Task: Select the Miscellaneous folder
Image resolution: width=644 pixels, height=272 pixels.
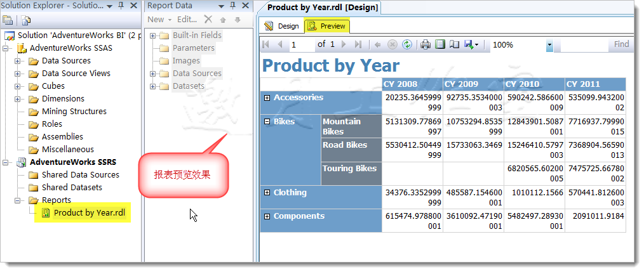Action: point(68,150)
